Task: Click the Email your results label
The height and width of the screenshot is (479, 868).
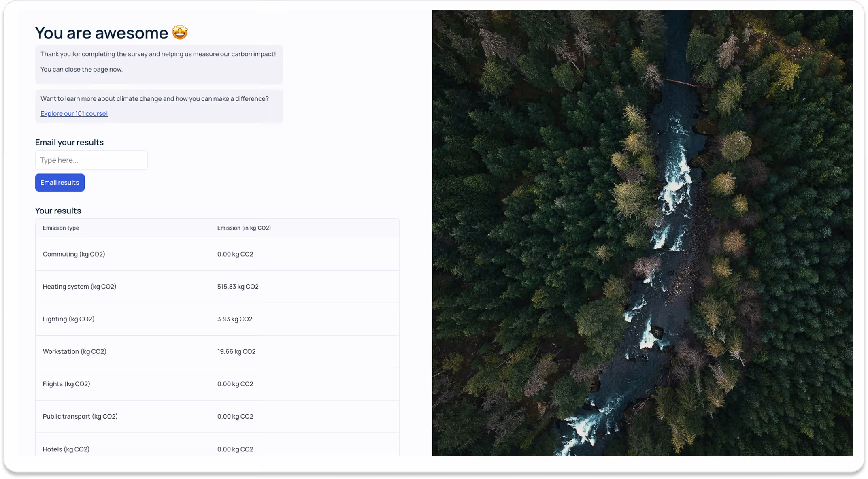Action: (69, 142)
